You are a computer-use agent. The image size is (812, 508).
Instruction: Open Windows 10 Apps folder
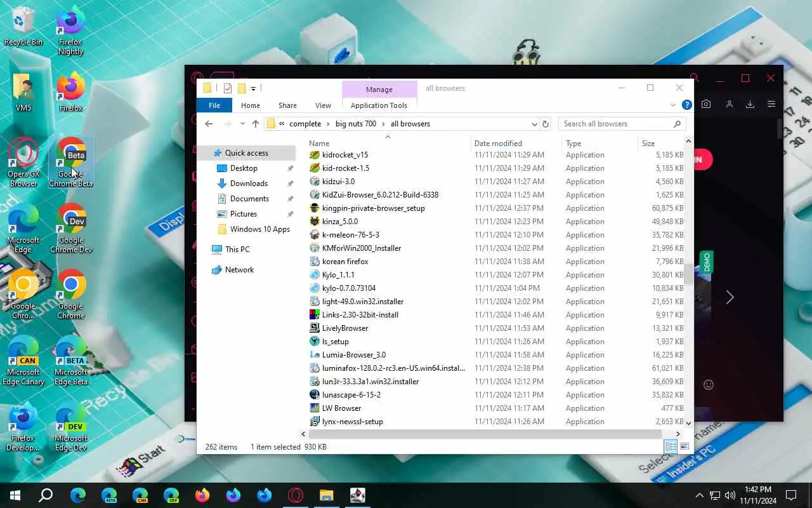pos(259,229)
